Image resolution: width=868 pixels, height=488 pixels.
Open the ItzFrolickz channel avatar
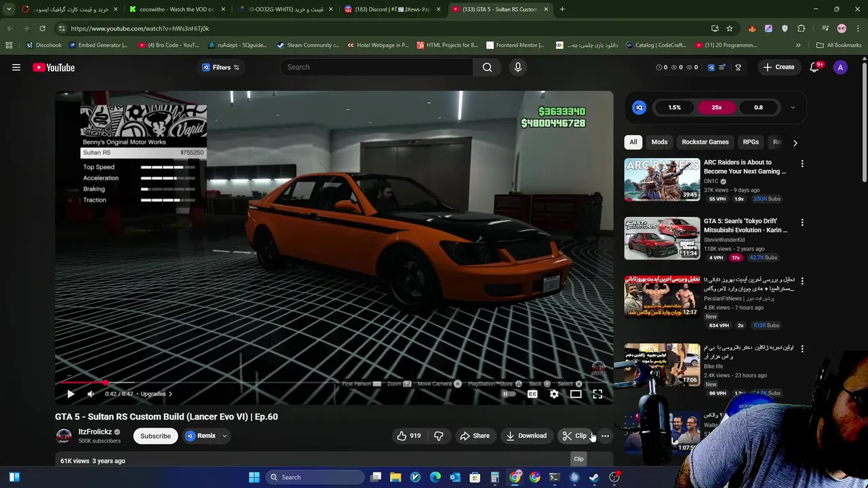tap(64, 436)
